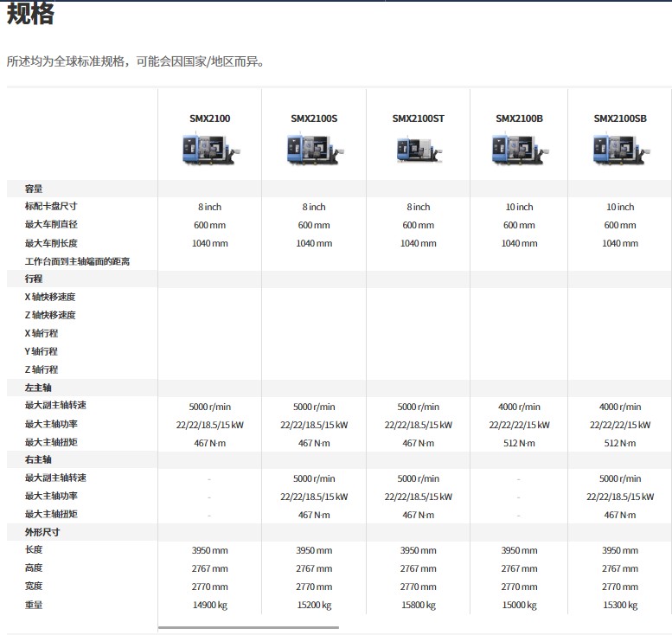Click right spindle 467 N·m for SMX2100S
The height and width of the screenshot is (635, 672).
pyautogui.click(x=314, y=515)
